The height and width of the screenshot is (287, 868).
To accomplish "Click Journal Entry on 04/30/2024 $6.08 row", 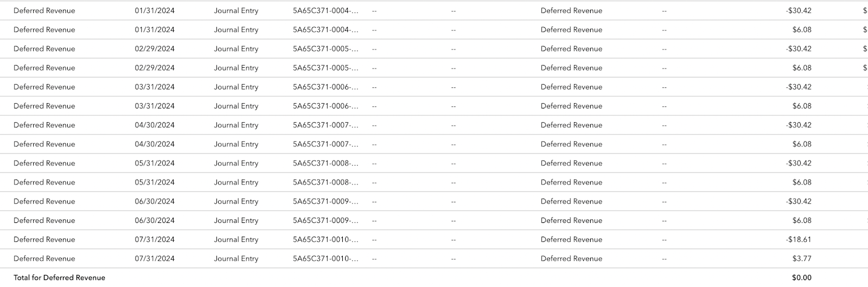I will pos(236,144).
